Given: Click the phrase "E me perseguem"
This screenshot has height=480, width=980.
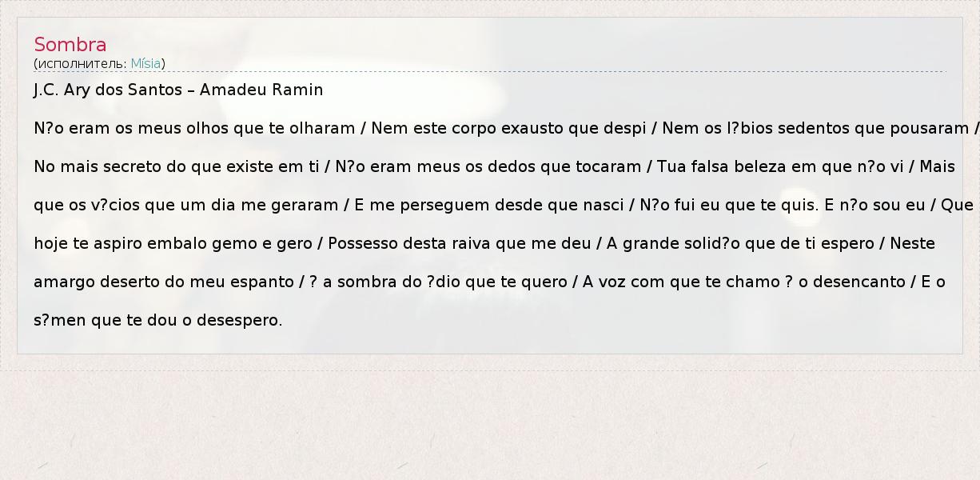Looking at the screenshot, I should (422, 205).
